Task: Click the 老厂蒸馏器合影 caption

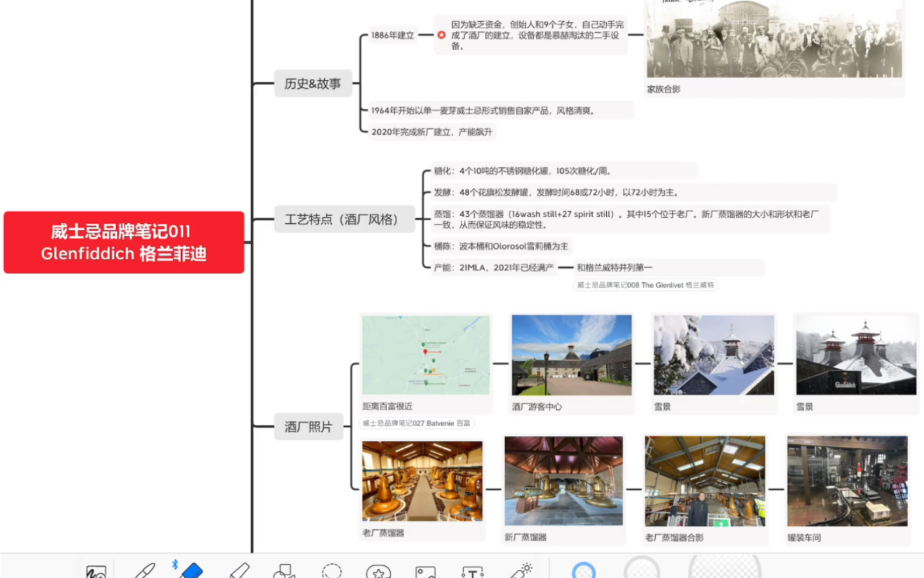Action: pyautogui.click(x=674, y=538)
